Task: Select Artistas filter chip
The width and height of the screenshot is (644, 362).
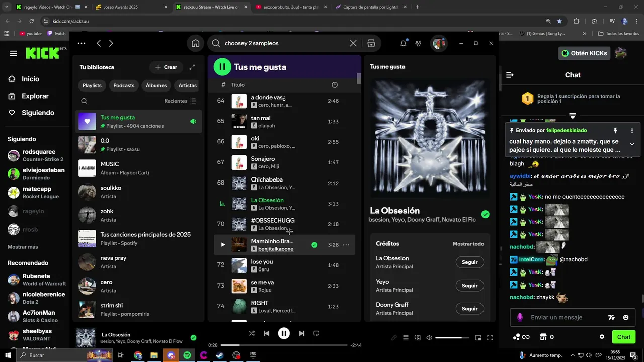Action: click(187, 85)
